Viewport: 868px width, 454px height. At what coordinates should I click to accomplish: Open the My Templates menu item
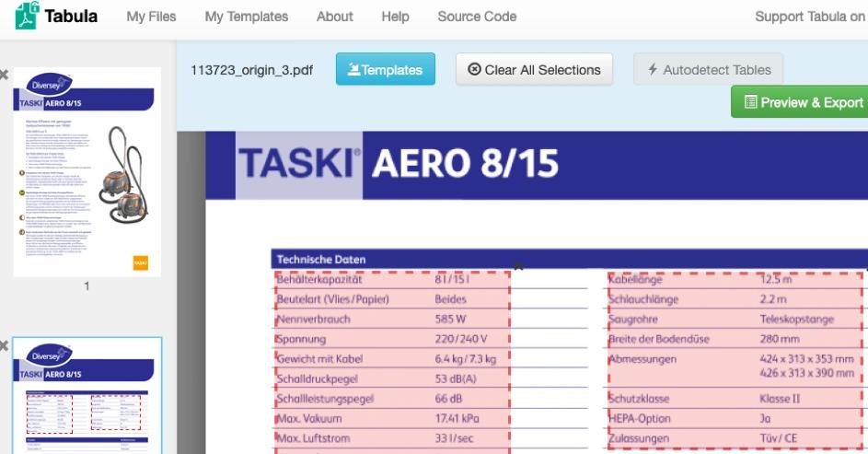[247, 17]
